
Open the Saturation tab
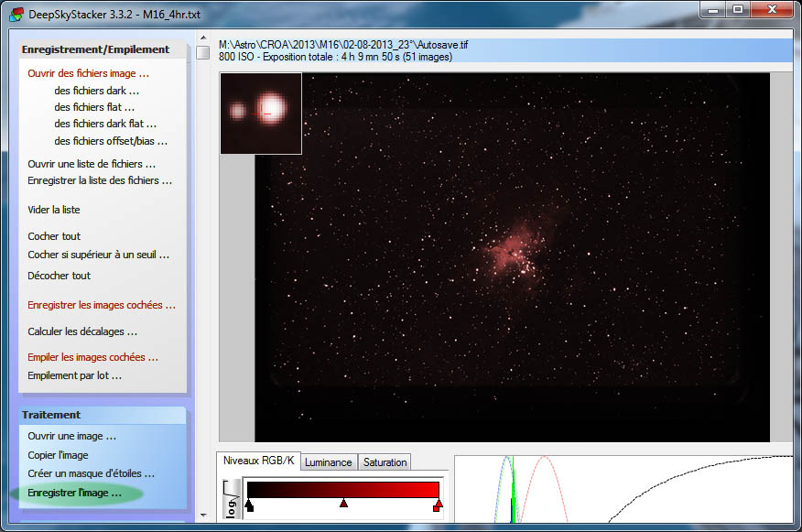click(x=385, y=461)
